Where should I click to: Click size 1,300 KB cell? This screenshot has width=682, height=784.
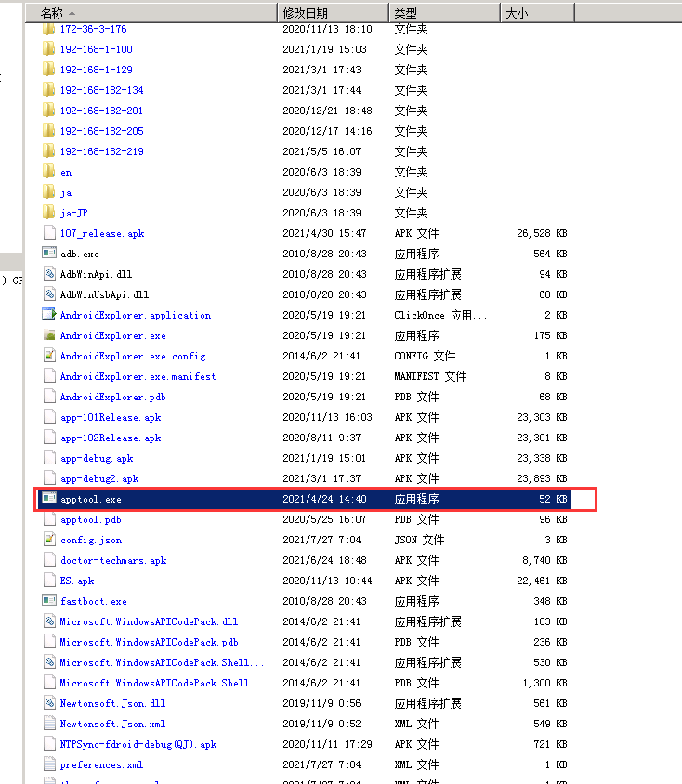click(x=545, y=683)
